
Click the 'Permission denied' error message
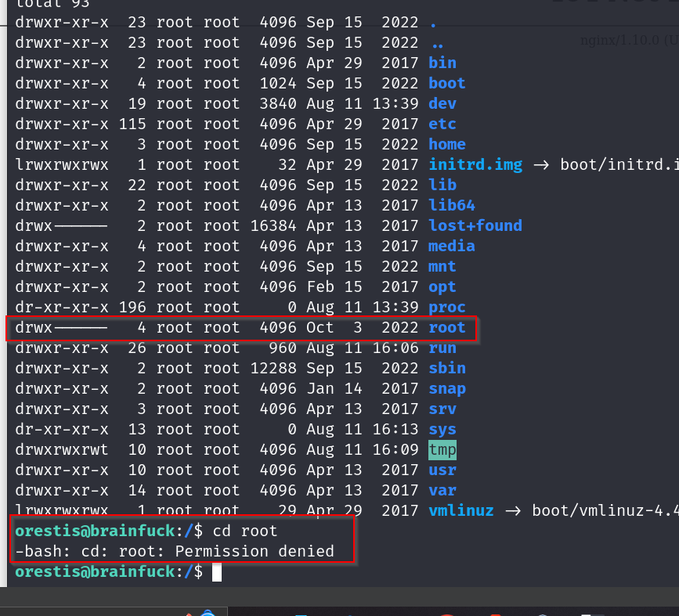tap(255, 551)
